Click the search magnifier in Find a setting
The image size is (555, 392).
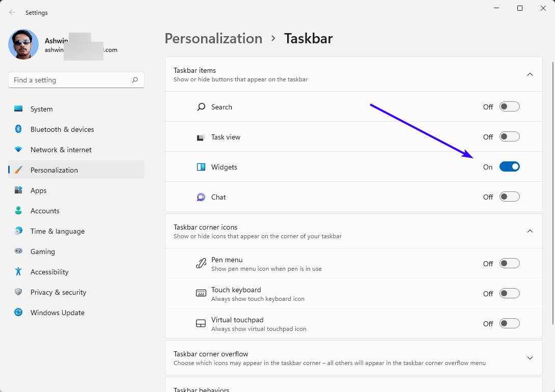135,80
